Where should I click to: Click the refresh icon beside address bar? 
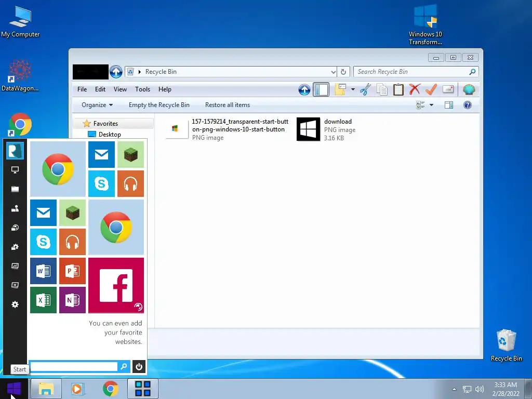343,72
